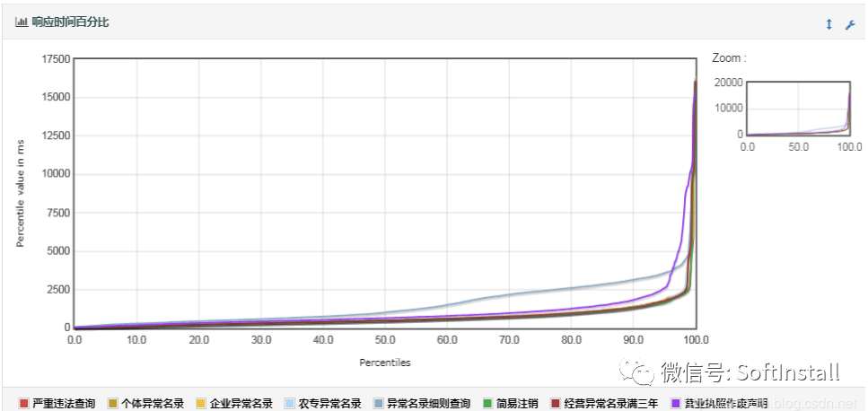Image resolution: width=868 pixels, height=411 pixels.
Task: Open chart settings via the wrench icon
Action: point(850,24)
